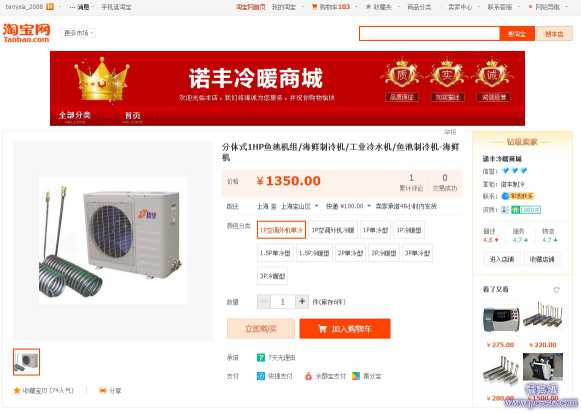Open the 全部分类 shop navigation tab
Viewport: 581px width, 414px height.
74,116
